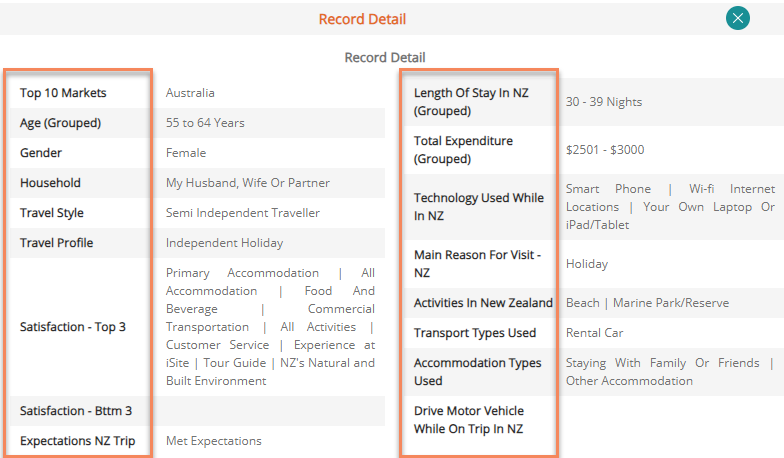This screenshot has height=458, width=784.
Task: Click Beach | Marine Park/Reserve value
Action: point(647,303)
